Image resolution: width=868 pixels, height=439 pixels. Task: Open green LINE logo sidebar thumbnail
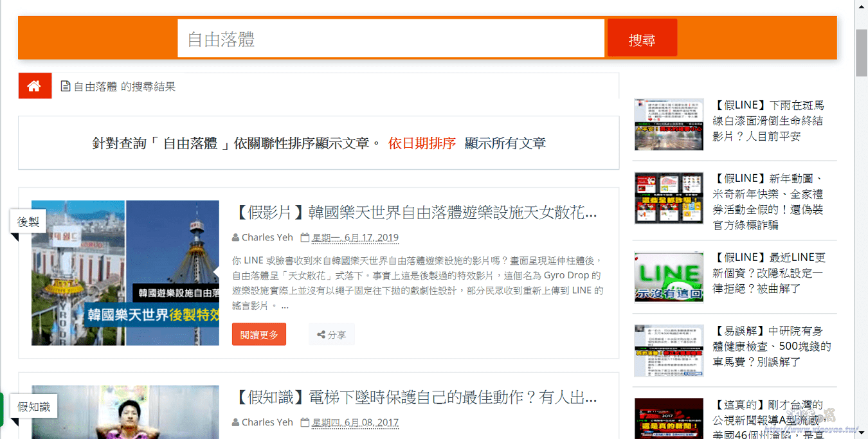click(x=669, y=277)
